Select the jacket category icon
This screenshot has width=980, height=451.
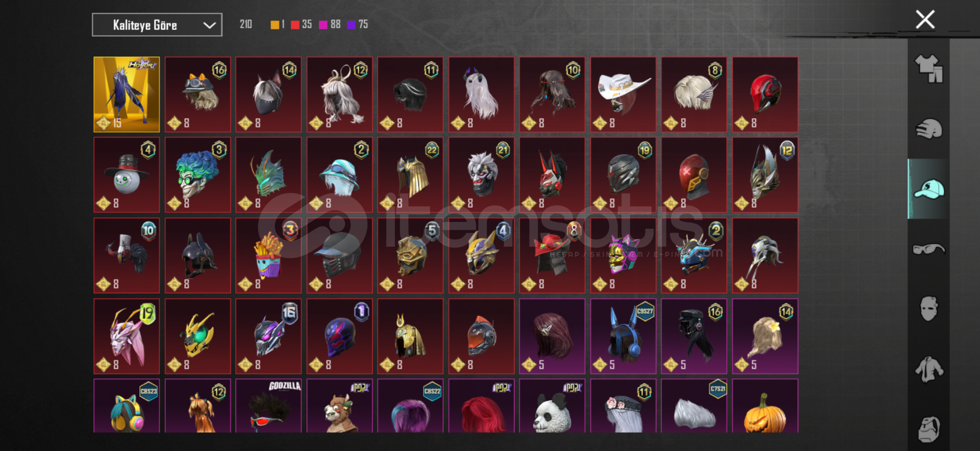coord(929,369)
